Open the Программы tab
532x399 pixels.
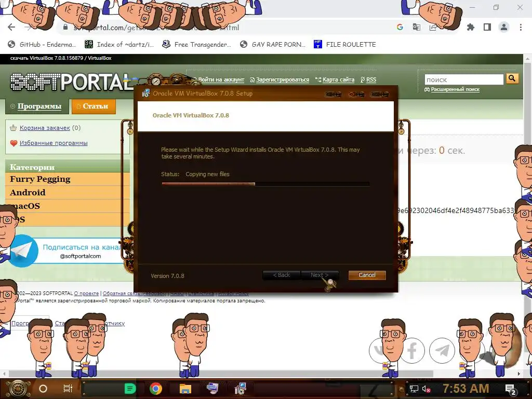pyautogui.click(x=37, y=106)
